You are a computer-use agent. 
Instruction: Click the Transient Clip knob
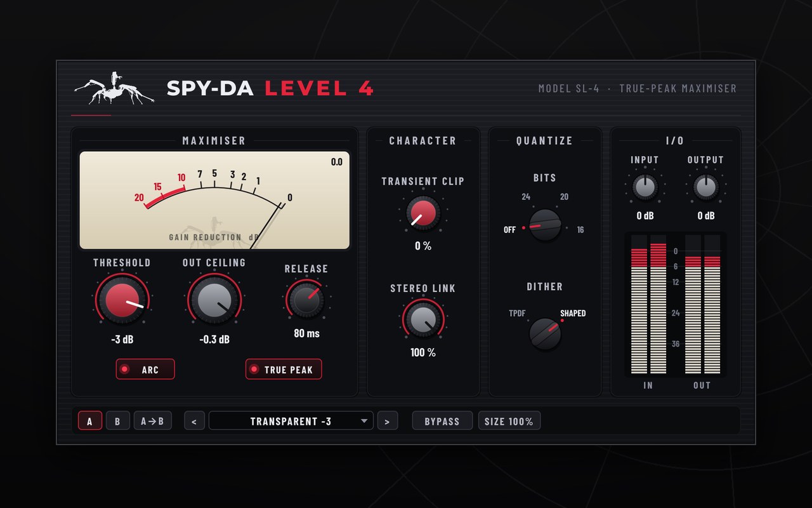click(x=422, y=212)
